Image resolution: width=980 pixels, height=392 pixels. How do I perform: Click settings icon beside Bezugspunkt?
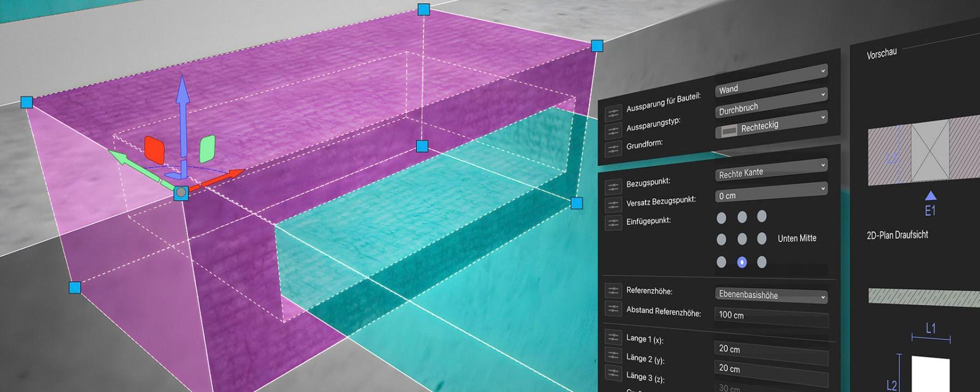pyautogui.click(x=613, y=187)
